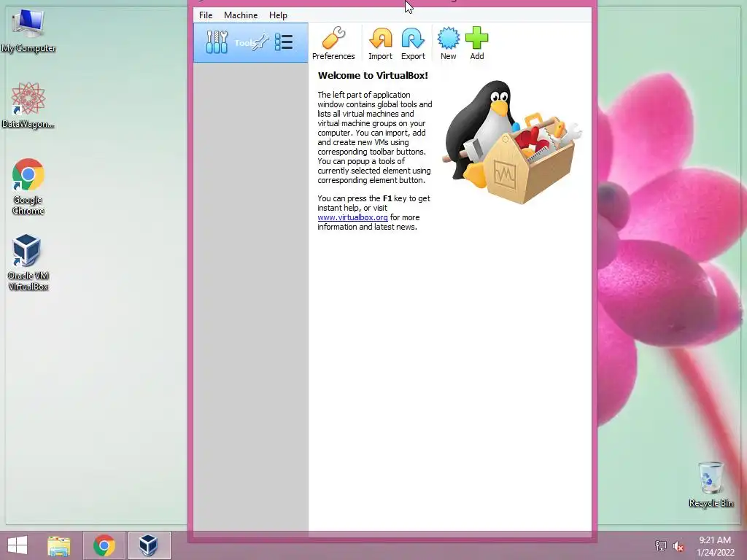747x560 pixels.
Task: Switch to Chrome in the taskbar
Action: [x=104, y=545]
